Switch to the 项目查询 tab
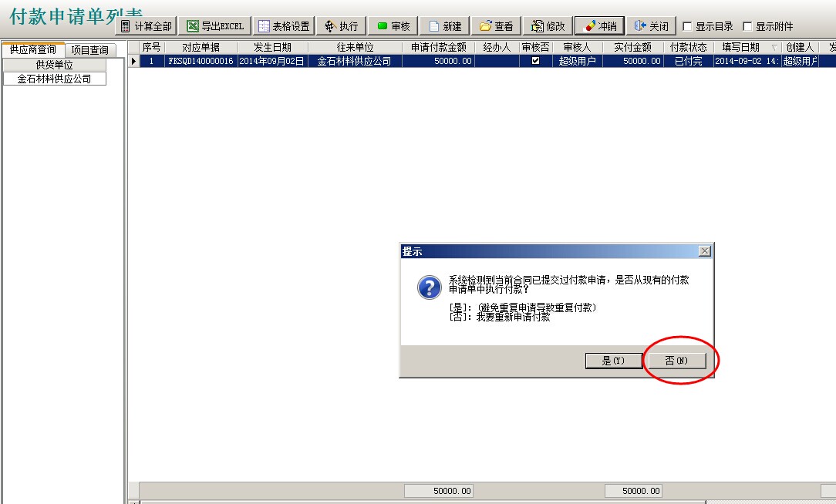This screenshot has height=504, width=836. coord(89,50)
